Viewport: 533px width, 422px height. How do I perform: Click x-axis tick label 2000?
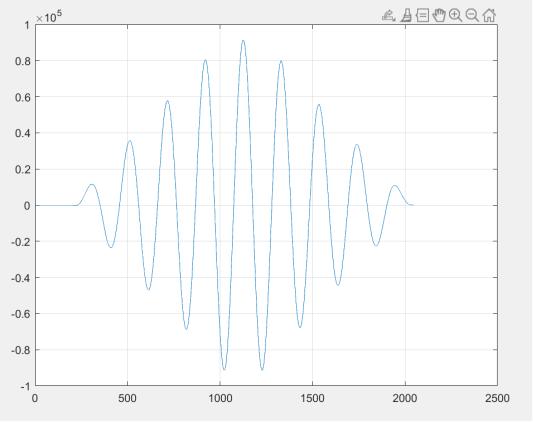(405, 398)
